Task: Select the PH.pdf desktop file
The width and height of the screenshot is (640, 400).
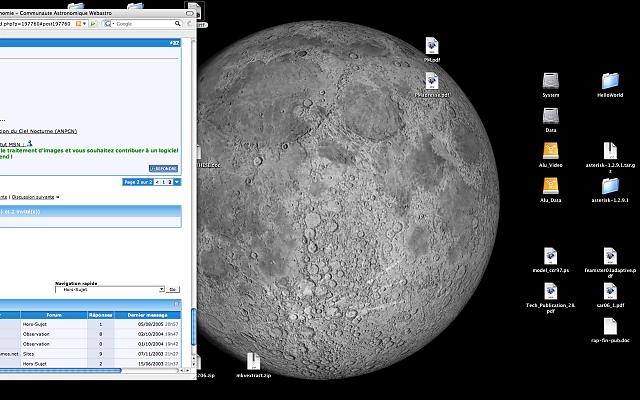Action: 432,46
